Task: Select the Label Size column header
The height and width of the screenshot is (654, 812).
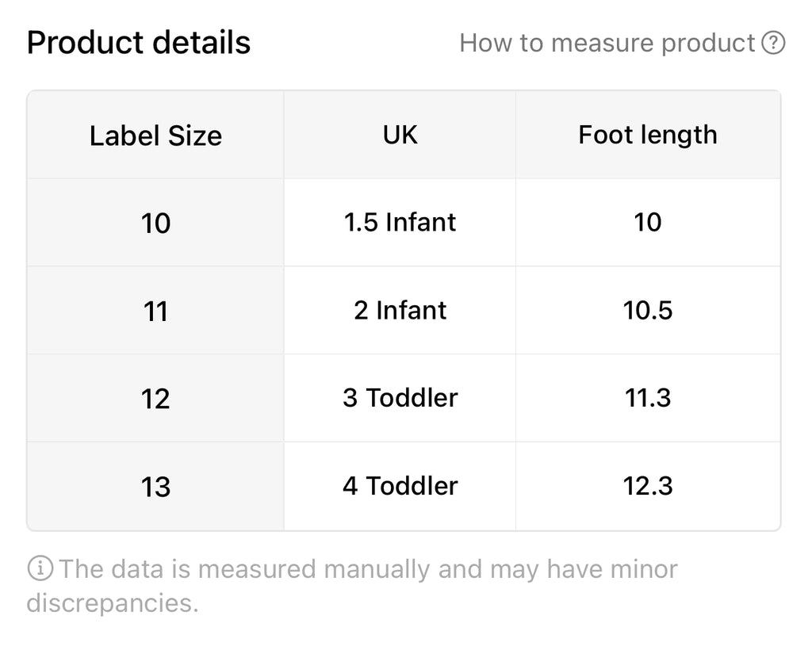Action: click(x=155, y=135)
